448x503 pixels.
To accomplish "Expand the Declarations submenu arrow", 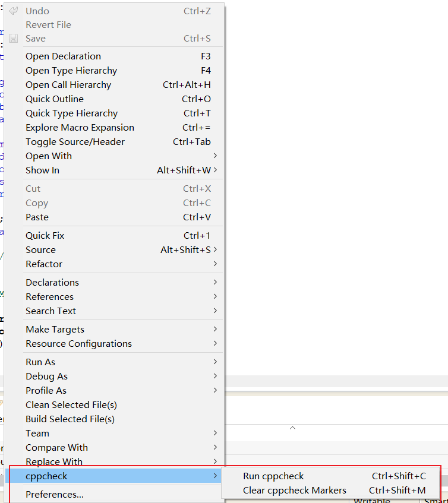I will coord(215,282).
